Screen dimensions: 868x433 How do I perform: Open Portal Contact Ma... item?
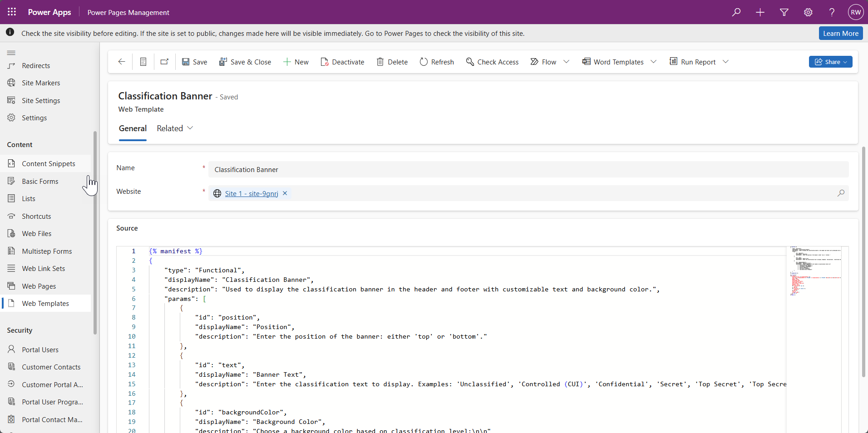(x=45, y=419)
